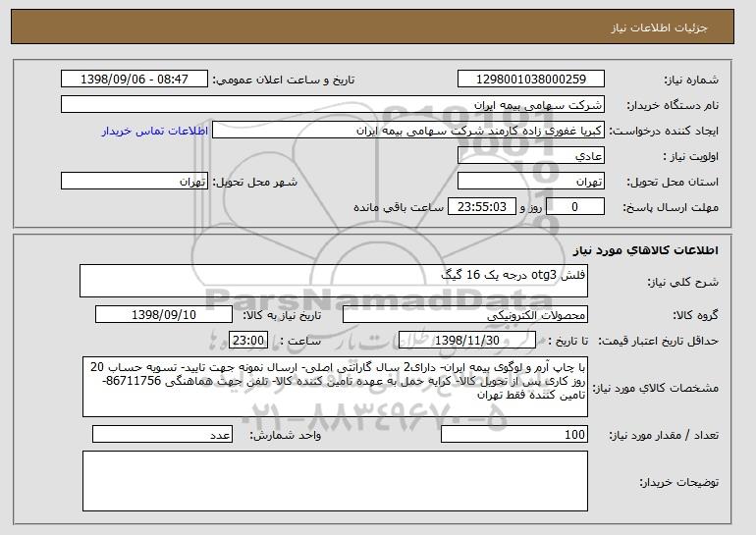Click the label تاریخ نیاز به کالا
Viewport: 756px width, 535px height.
(282, 316)
